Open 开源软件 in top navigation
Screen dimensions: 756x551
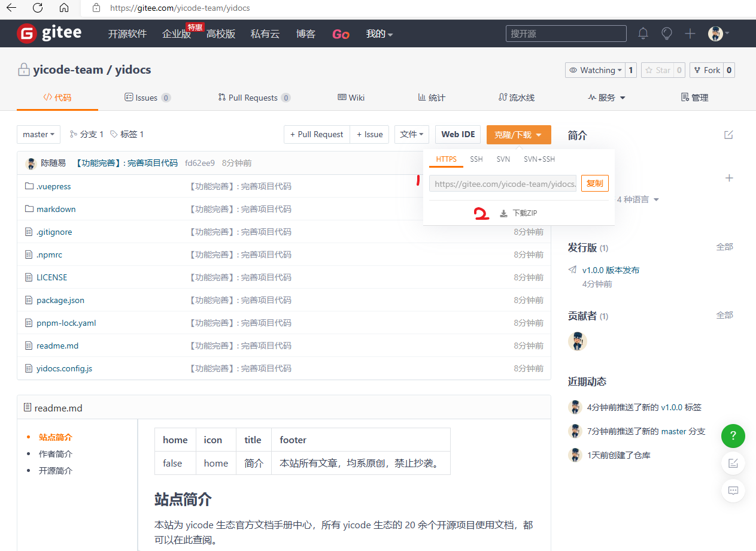click(127, 34)
